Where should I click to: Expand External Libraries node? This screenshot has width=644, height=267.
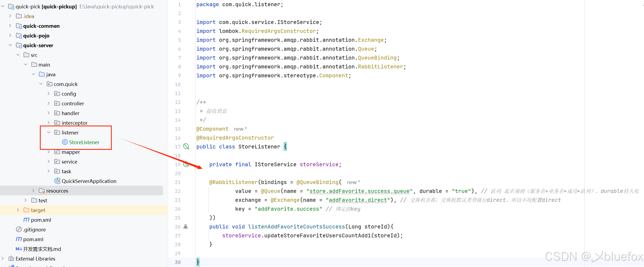[x=3, y=258]
